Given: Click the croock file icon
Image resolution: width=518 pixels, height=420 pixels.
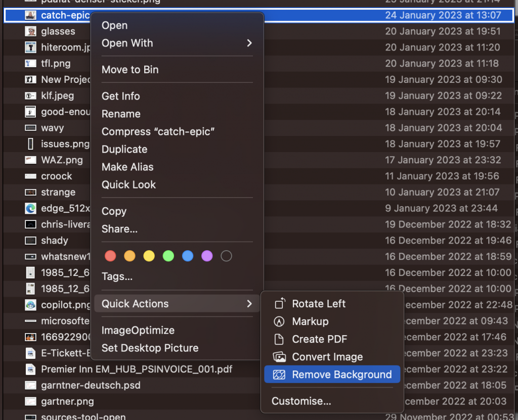Looking at the screenshot, I should tap(31, 176).
